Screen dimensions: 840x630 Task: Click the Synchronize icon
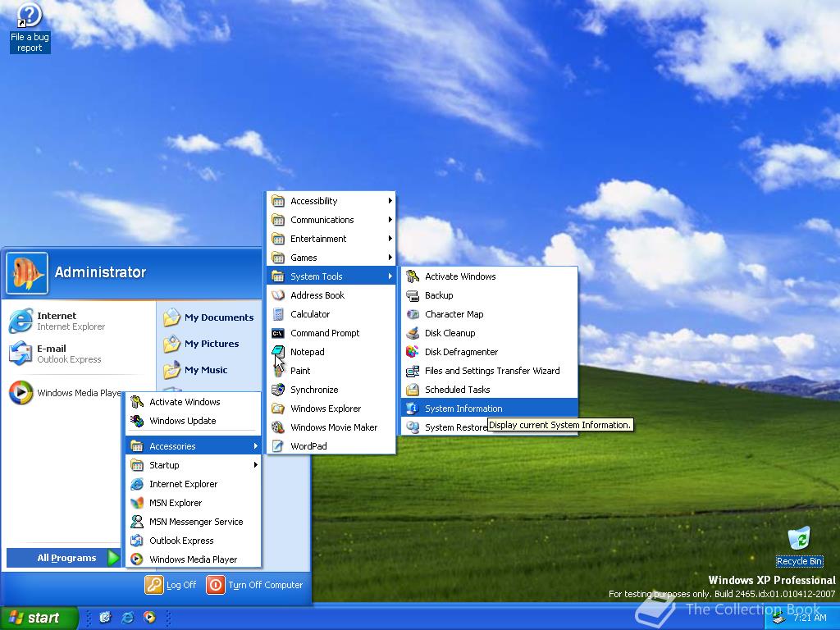pos(277,390)
